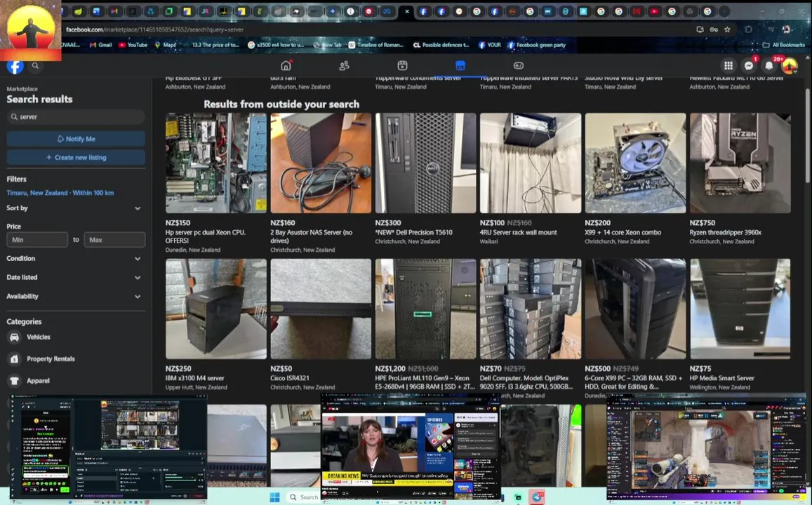Open the IBM x3100 M4 server photo
This screenshot has height=505, width=812.
[216, 309]
